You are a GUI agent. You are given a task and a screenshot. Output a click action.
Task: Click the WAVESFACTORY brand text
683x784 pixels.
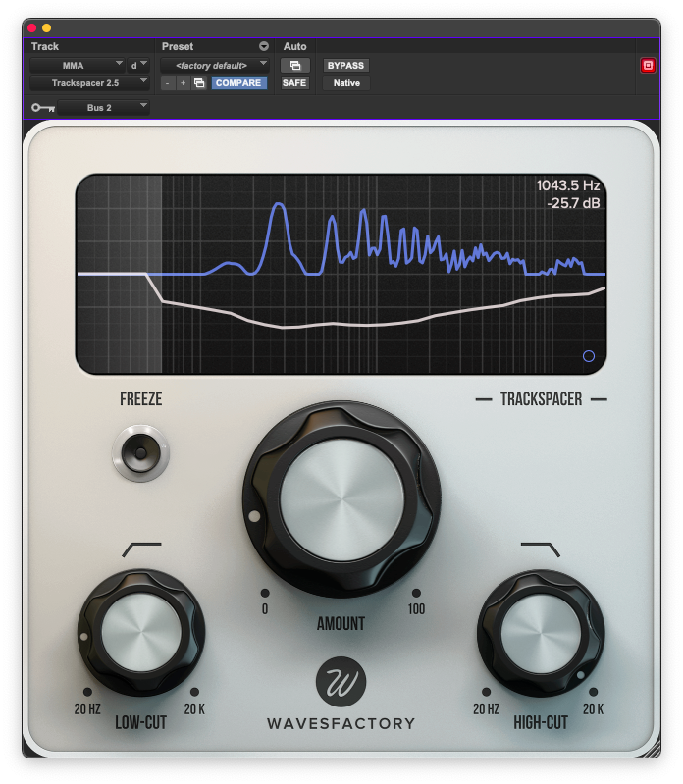[341, 723]
